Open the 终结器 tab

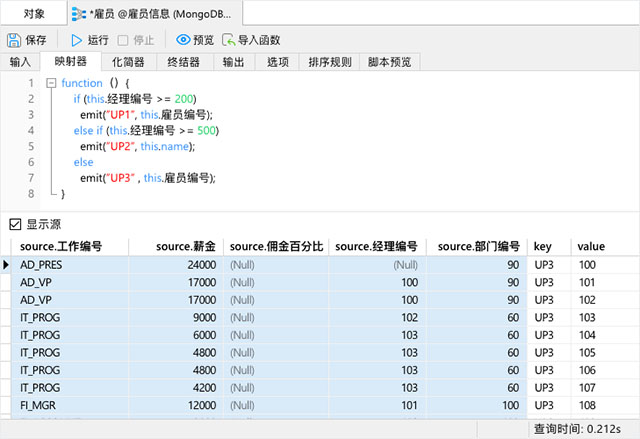[184, 62]
